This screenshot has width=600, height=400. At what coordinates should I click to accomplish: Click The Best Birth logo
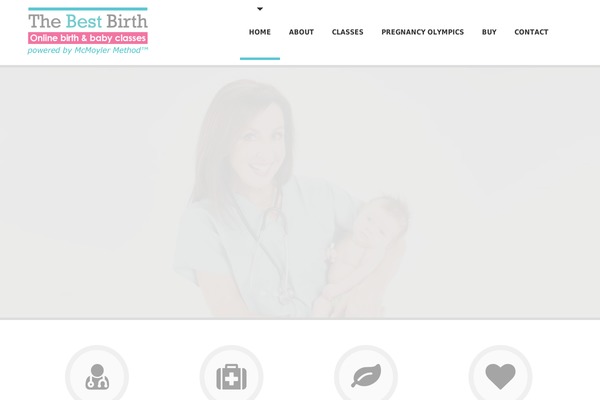(88, 31)
